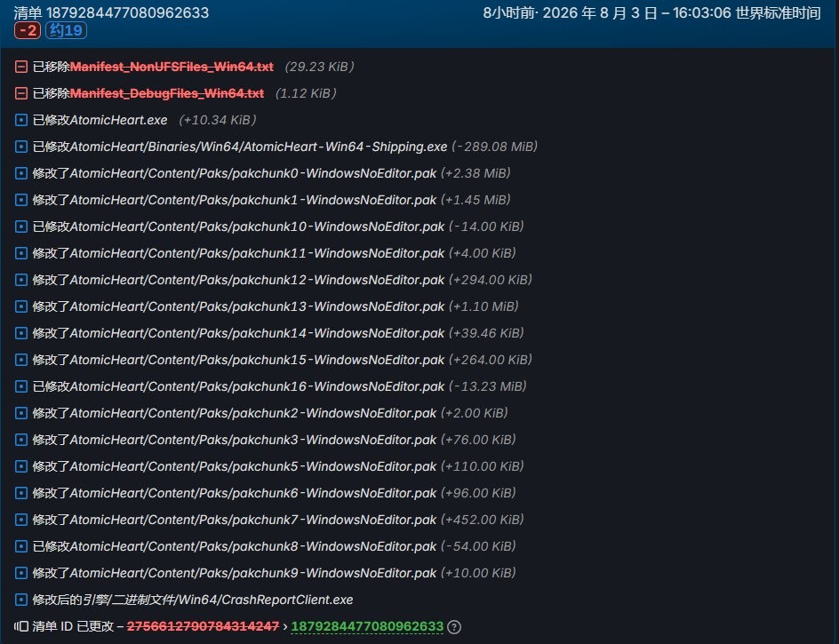The image size is (839, 644).
Task: Click modified icon beside pakchunk10 row
Action: [20, 227]
